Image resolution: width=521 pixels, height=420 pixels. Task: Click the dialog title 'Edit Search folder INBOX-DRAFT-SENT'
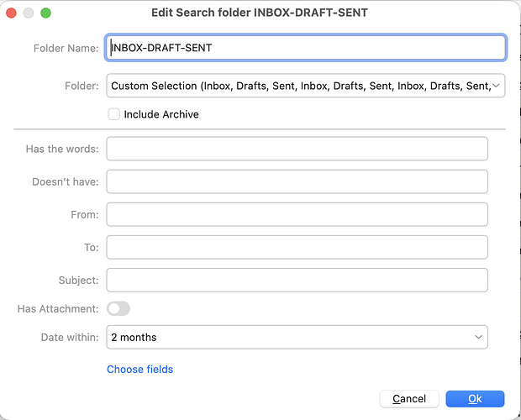259,13
